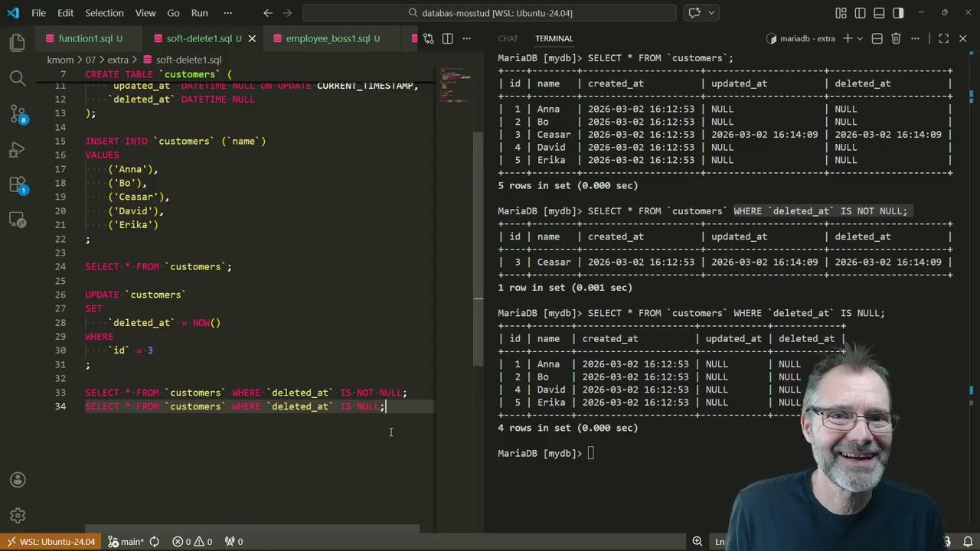Open the Remote Explorer view
Image resolution: width=980 pixels, height=551 pixels.
click(x=18, y=220)
